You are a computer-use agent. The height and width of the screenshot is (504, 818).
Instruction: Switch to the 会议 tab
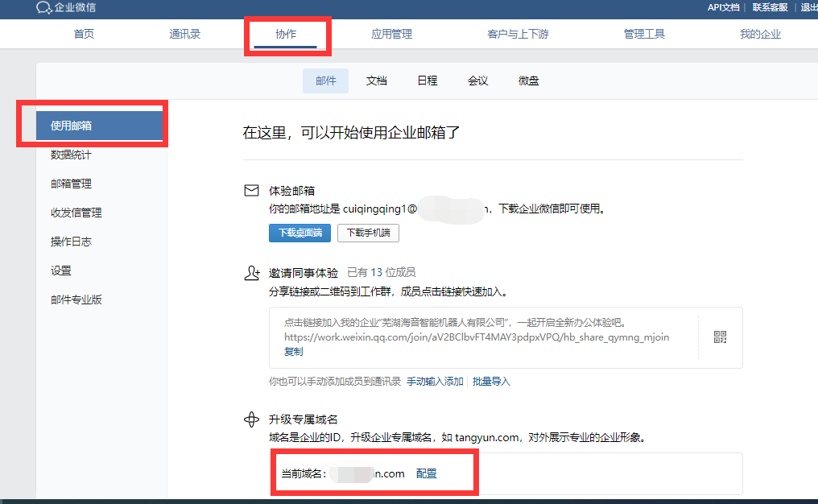477,80
